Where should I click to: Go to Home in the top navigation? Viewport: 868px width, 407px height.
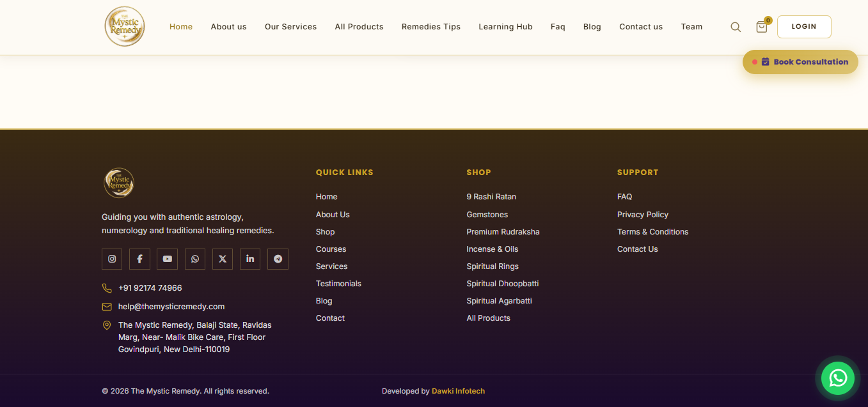point(181,27)
